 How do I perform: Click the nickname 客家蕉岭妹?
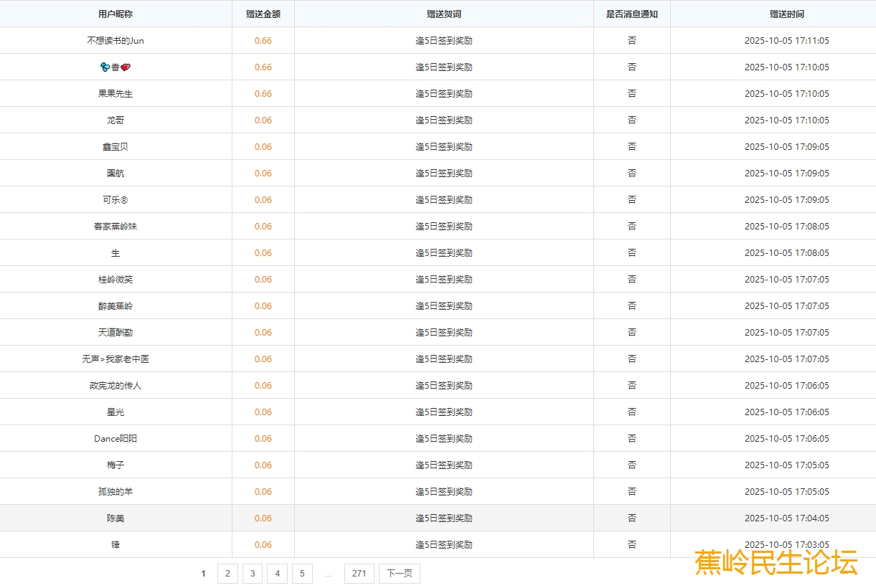click(x=116, y=227)
